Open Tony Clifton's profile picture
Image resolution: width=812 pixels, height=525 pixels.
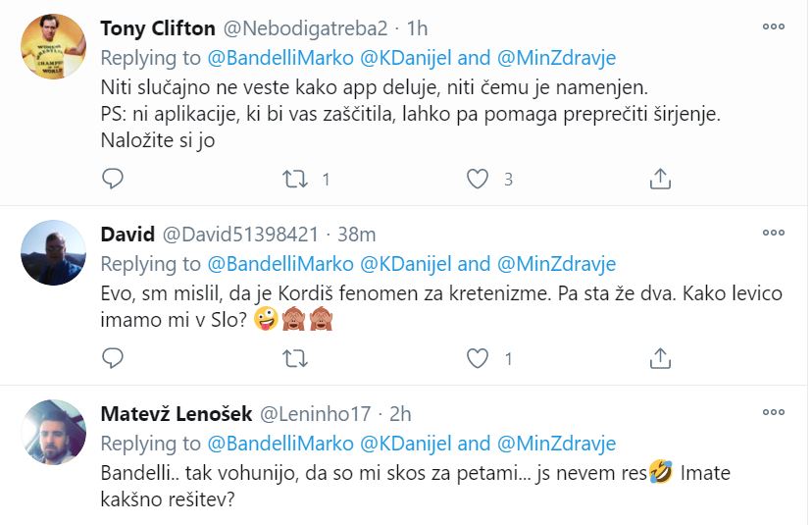point(53,47)
